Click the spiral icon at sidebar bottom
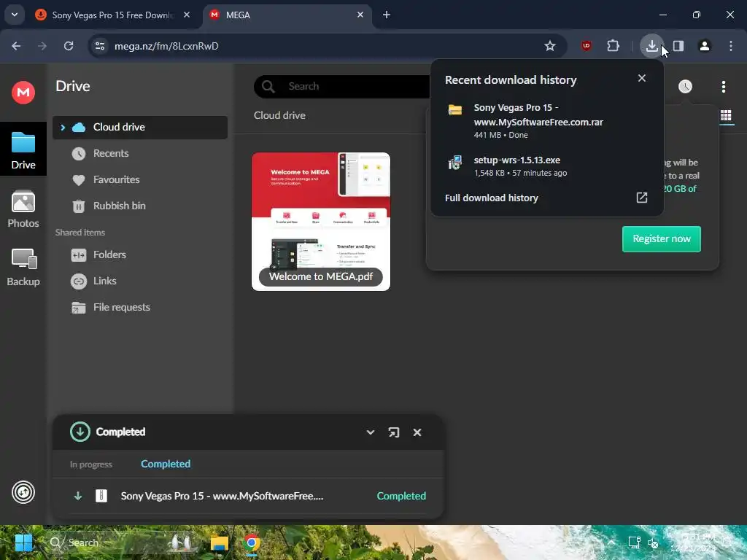This screenshot has height=560, width=747. pos(23,492)
